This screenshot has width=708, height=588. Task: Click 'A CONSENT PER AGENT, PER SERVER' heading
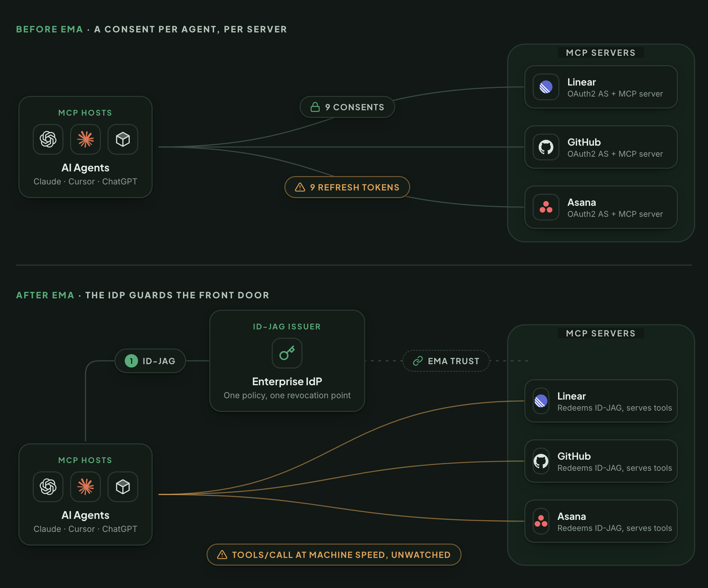pyautogui.click(x=190, y=29)
